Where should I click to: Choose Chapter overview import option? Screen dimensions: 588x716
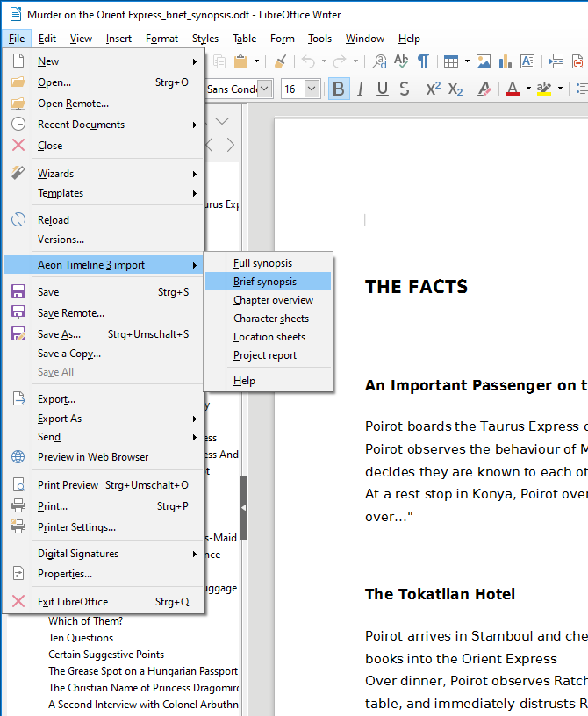pos(268,300)
